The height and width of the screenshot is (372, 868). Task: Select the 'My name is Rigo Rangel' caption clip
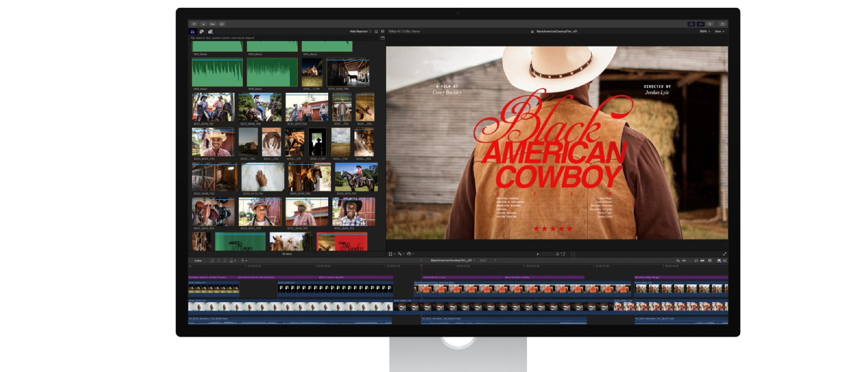[x=681, y=277]
